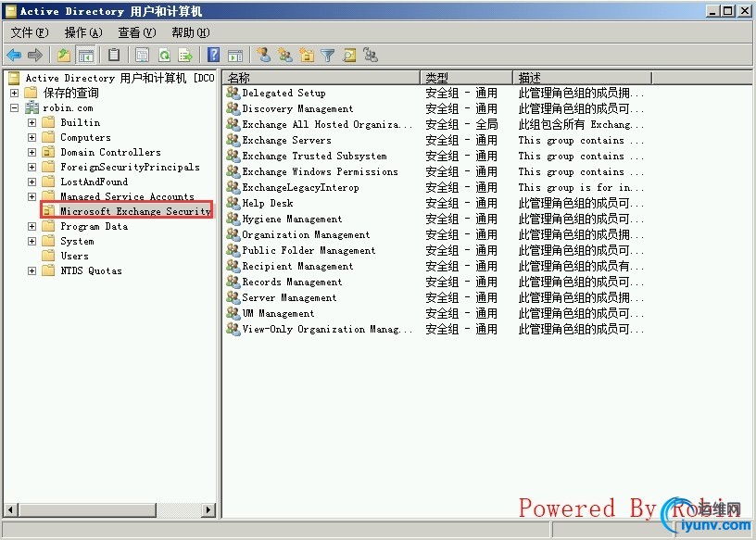Select the System tree item
The image size is (756, 540).
click(77, 241)
